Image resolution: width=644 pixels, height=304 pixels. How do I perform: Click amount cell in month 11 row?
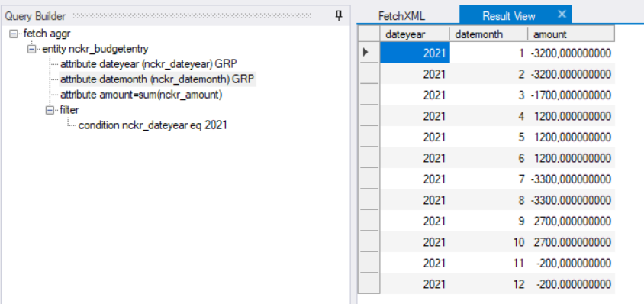tap(572, 263)
